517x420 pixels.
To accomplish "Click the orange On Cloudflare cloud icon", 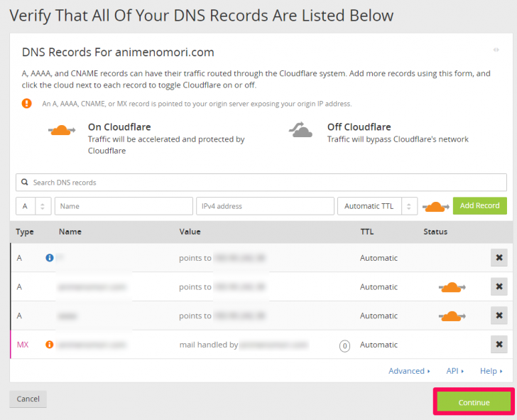I will (62, 130).
